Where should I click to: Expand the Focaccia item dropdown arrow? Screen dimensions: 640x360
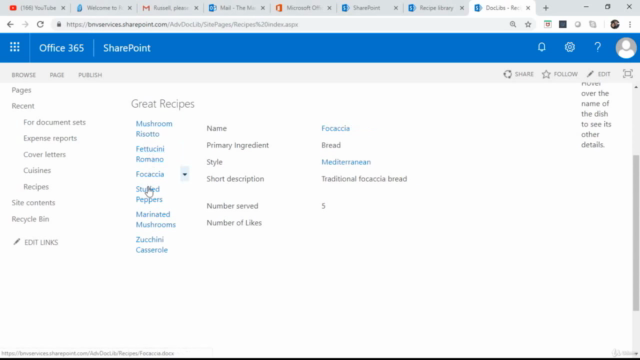click(x=184, y=174)
